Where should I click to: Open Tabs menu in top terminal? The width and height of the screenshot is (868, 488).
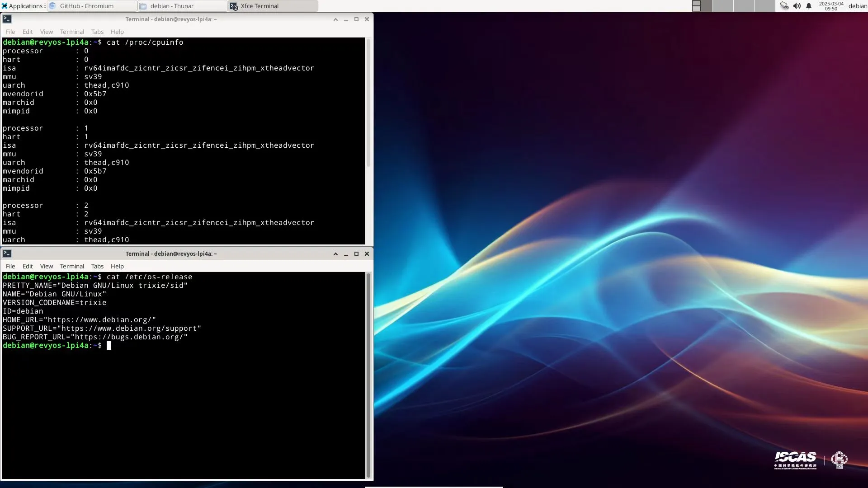[97, 32]
